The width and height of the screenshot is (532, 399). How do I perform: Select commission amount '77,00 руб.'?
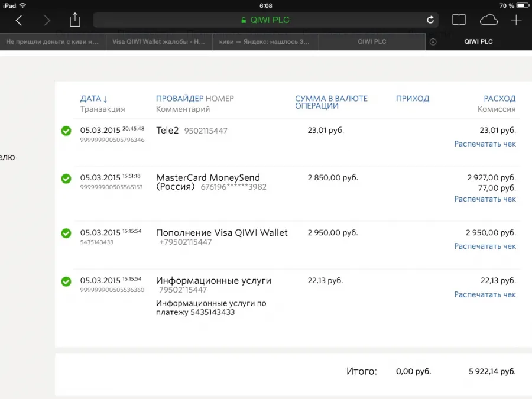pos(497,188)
